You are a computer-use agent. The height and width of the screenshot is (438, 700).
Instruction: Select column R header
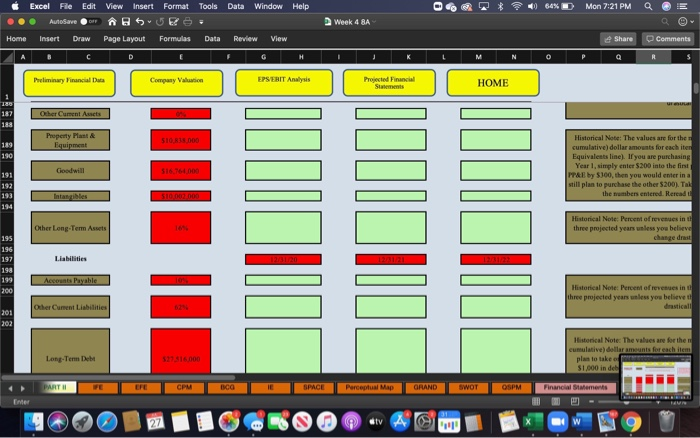click(653, 57)
